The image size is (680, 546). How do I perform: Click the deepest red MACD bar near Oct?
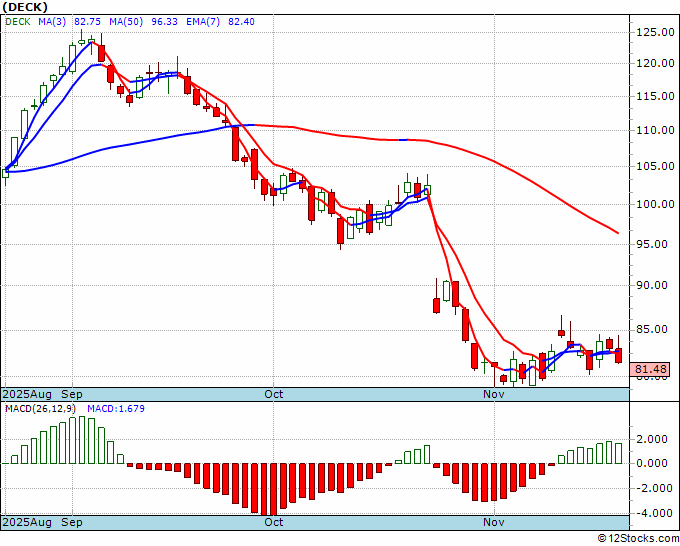pos(274,489)
